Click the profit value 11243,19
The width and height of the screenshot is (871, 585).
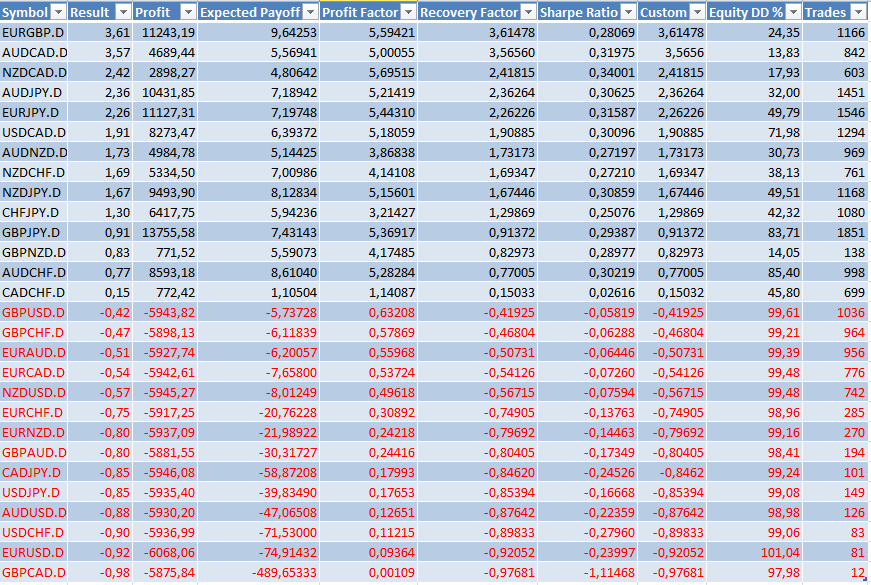pyautogui.click(x=168, y=33)
